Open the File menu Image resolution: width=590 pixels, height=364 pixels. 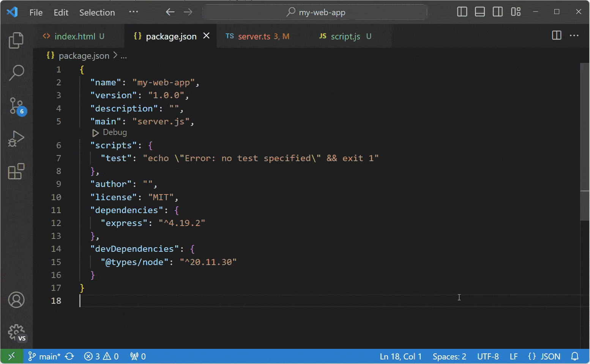36,13
